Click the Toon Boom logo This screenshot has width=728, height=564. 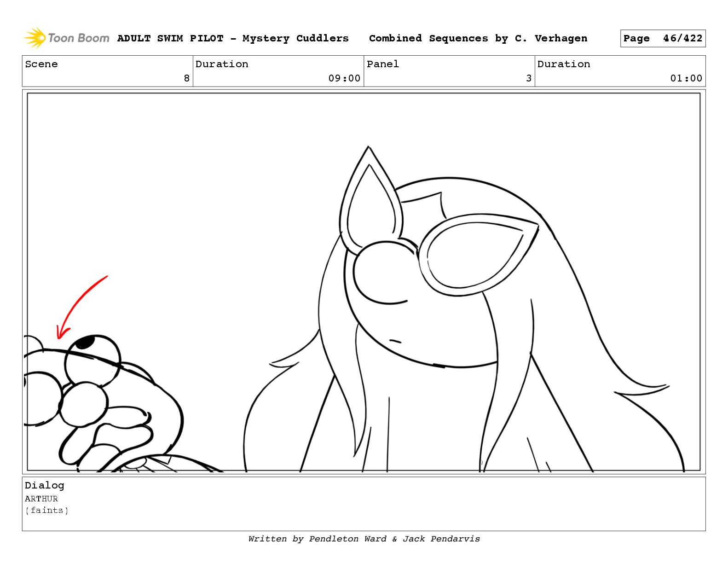coord(67,38)
